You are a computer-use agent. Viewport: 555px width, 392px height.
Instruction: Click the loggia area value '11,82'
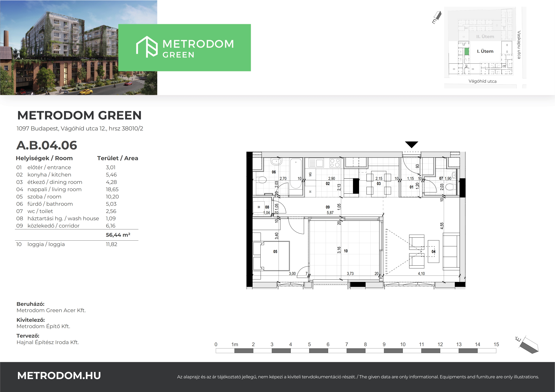(x=111, y=244)
